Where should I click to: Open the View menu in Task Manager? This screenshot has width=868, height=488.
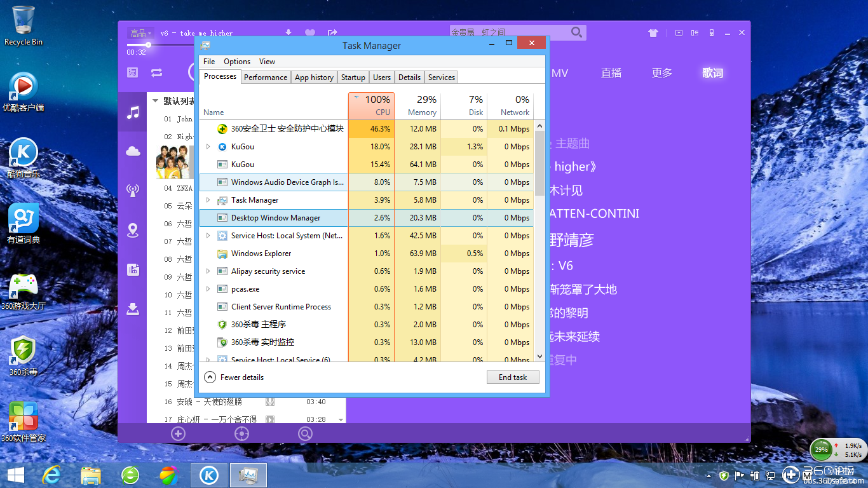pos(268,62)
